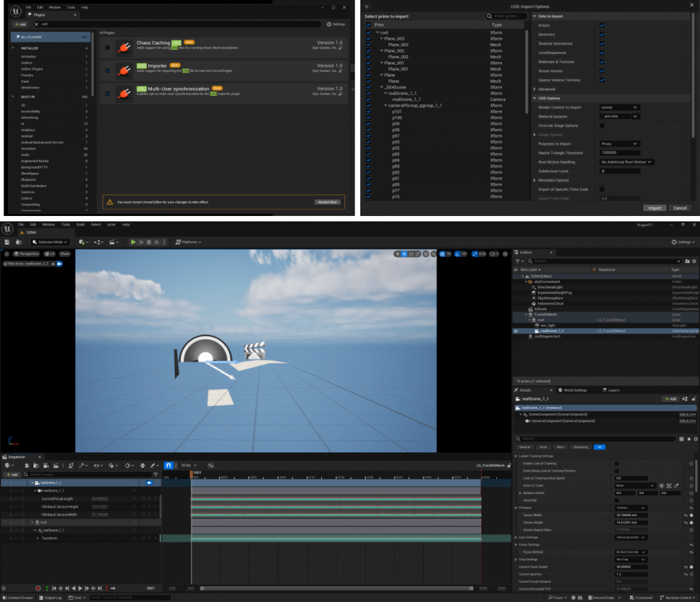Toggle visibility eye of realScene_1_1 in Outliner

(x=516, y=331)
